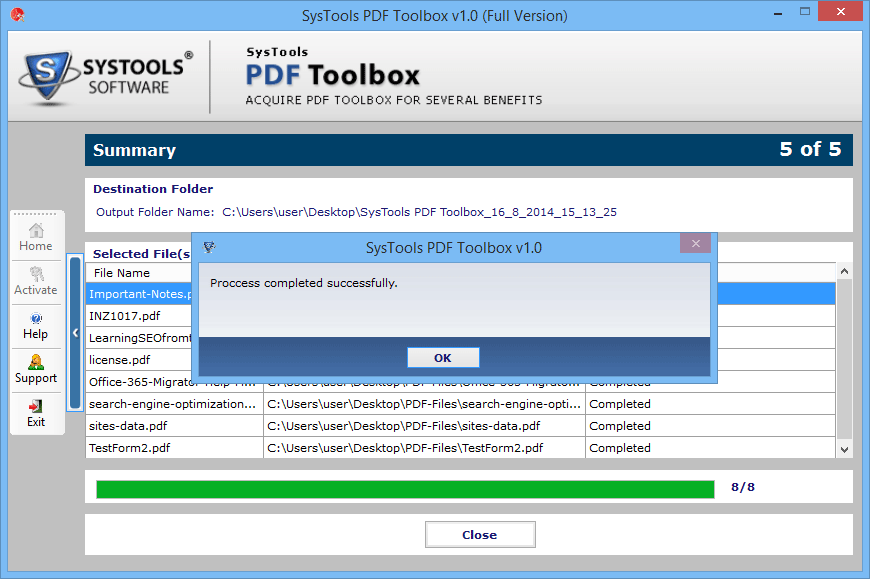This screenshot has height=579, width=870.
Task: Click the red app icon in main title bar
Action: point(17,15)
